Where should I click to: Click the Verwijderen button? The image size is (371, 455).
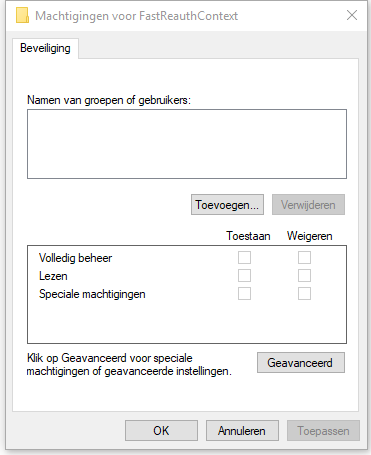[x=308, y=205]
